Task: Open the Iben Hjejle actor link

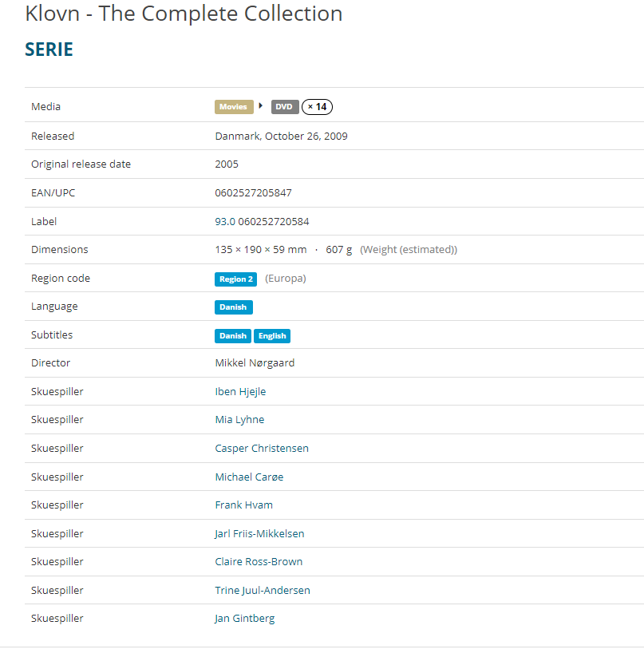Action: click(x=240, y=392)
